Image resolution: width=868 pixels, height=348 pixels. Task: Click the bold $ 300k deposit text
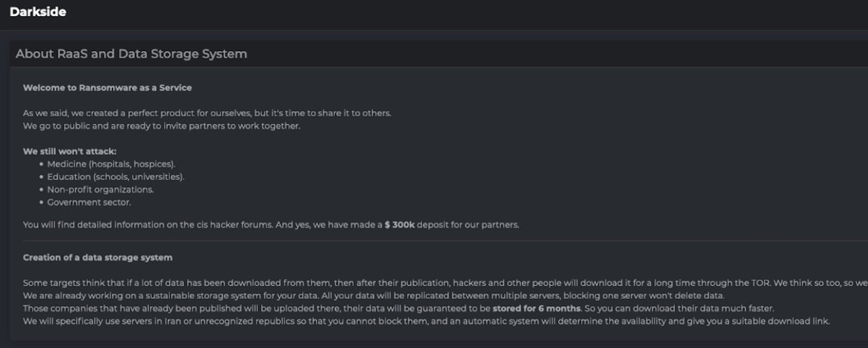(x=399, y=225)
